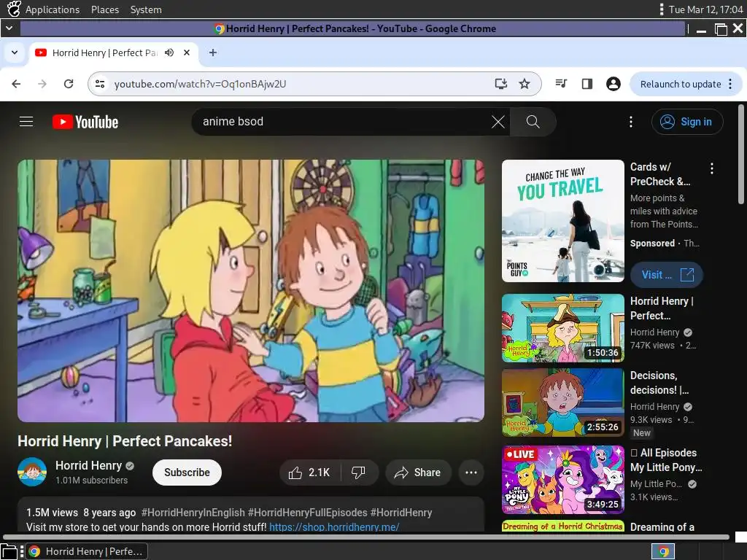Open the Decisions, decisions! 2:55:26 thumbnail
The width and height of the screenshot is (747, 560).
tap(562, 402)
